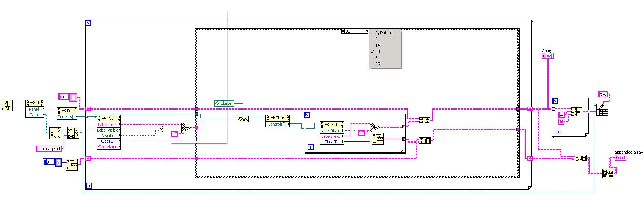
Task: Click the This VI reference icon
Action: tap(7, 105)
